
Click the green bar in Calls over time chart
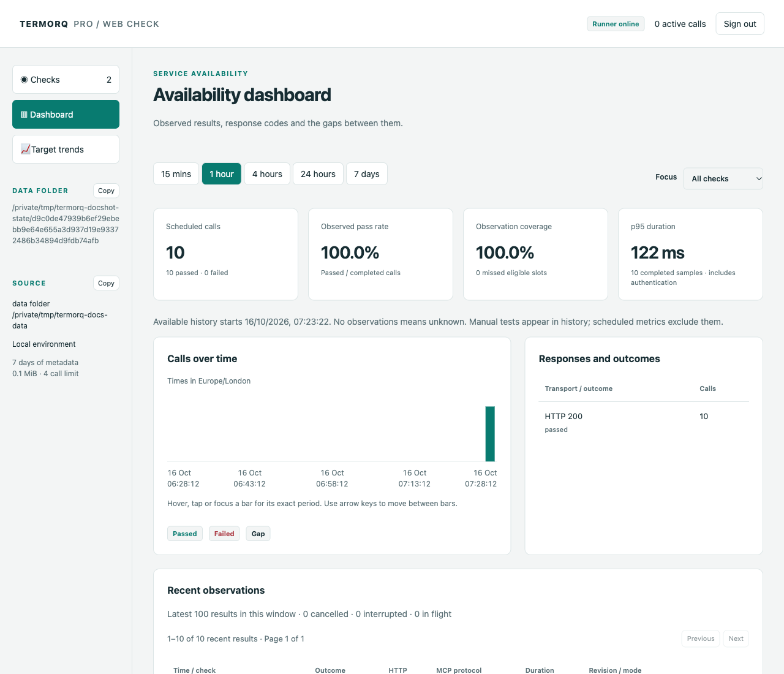pyautogui.click(x=490, y=434)
